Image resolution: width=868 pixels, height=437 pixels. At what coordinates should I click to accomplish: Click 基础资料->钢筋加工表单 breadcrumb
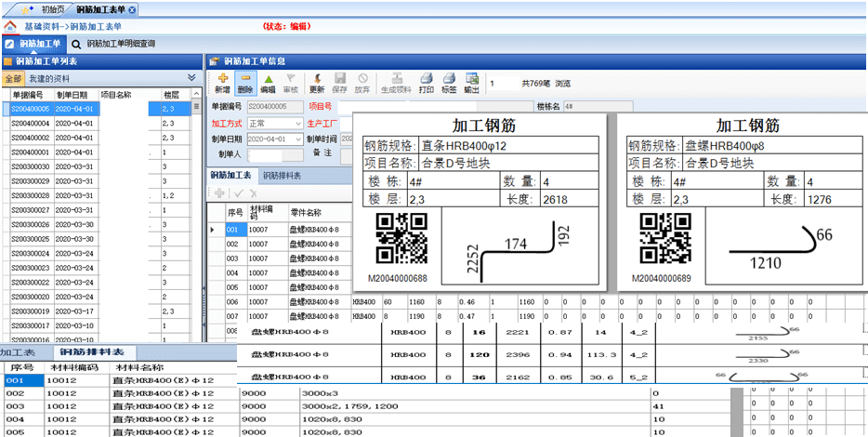pyautogui.click(x=73, y=27)
